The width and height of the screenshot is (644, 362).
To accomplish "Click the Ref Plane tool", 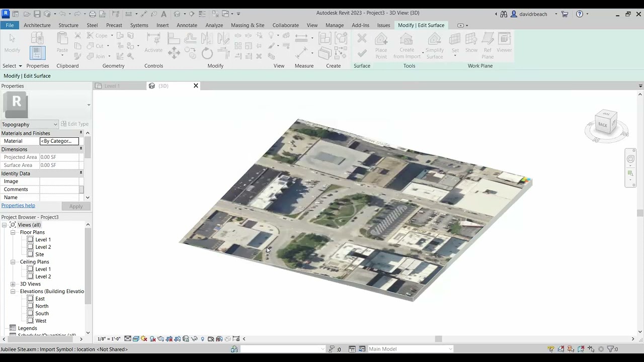I will pos(488,46).
